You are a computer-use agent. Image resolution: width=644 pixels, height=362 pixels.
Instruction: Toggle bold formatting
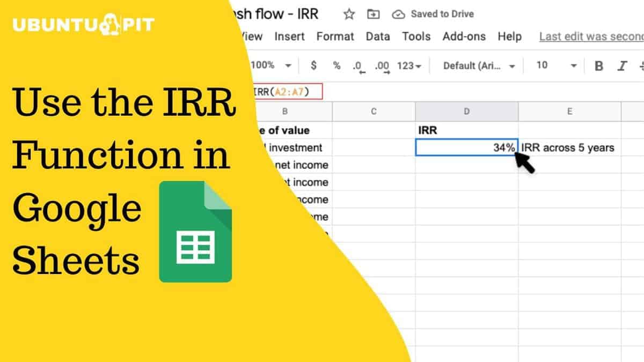pyautogui.click(x=598, y=65)
